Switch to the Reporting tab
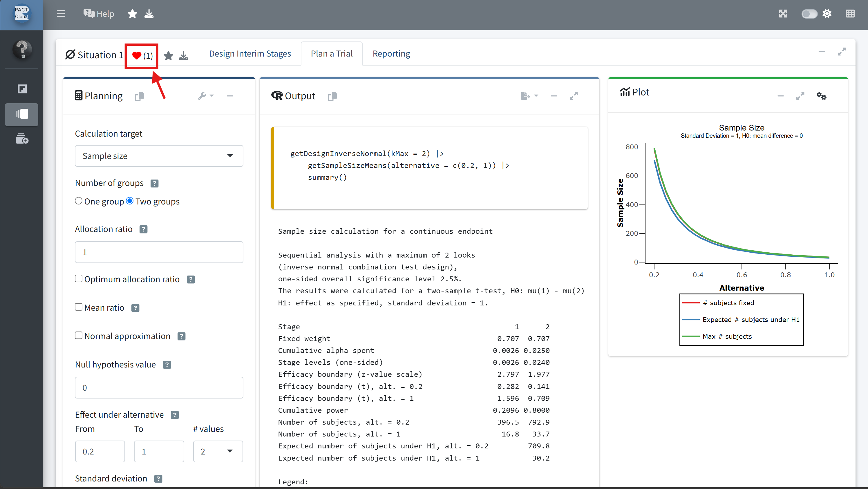Screen dimensions: 868x489 391,54
